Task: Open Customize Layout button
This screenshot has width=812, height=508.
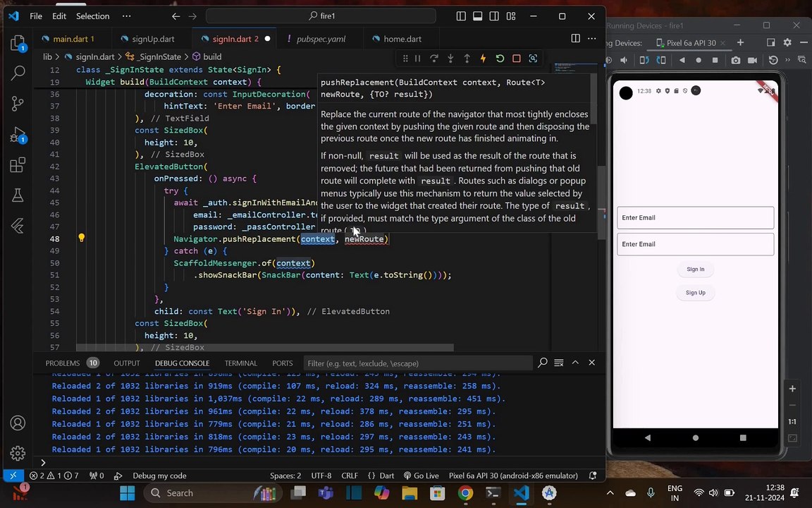Action: pyautogui.click(x=511, y=16)
